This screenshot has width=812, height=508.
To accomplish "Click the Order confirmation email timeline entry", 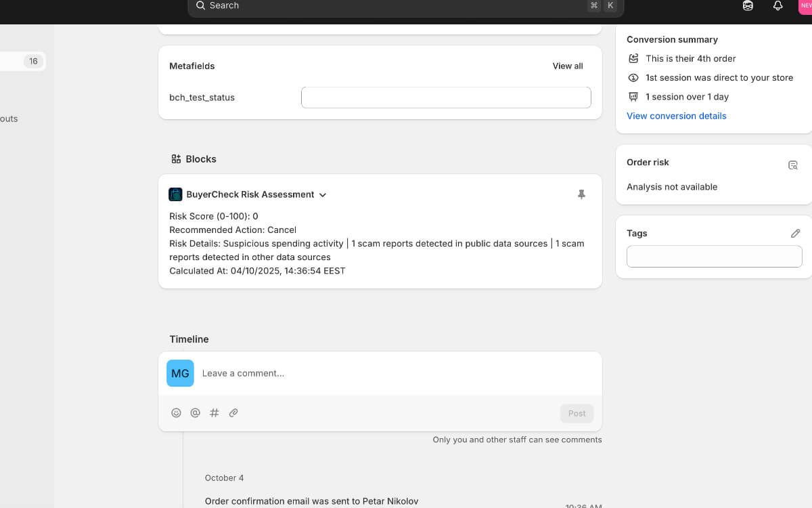I will click(x=311, y=501).
